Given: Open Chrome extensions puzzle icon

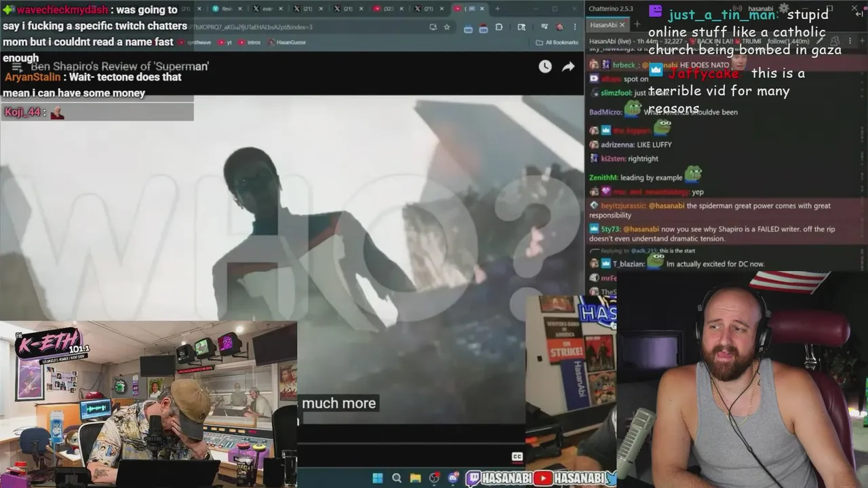Looking at the screenshot, I should [498, 27].
